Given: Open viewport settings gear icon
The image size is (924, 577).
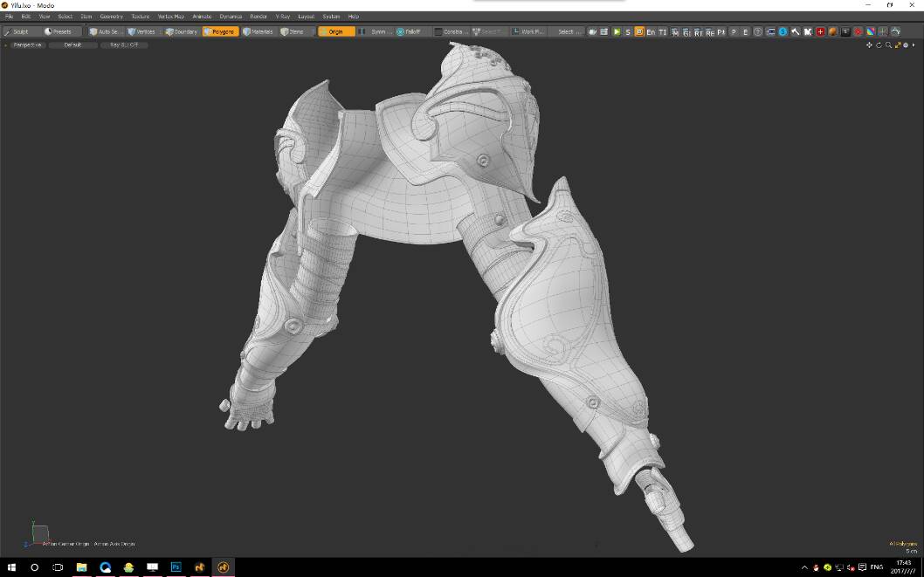Looking at the screenshot, I should (906, 45).
